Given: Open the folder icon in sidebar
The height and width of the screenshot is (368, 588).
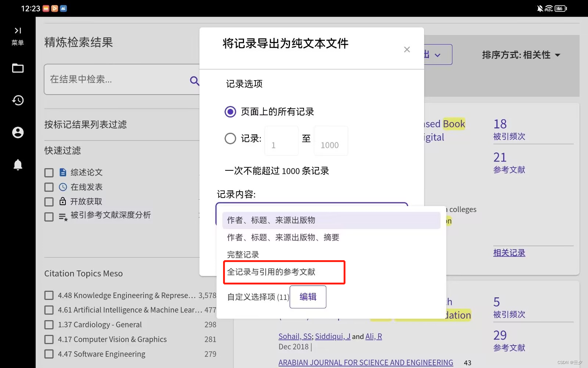Looking at the screenshot, I should [18, 68].
